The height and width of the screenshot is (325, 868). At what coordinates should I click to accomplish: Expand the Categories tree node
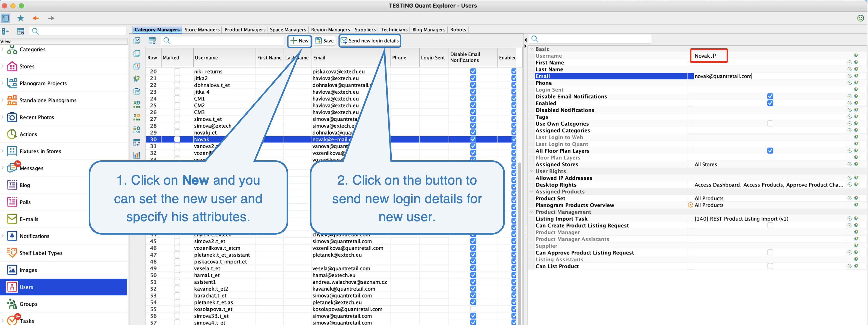[3, 49]
